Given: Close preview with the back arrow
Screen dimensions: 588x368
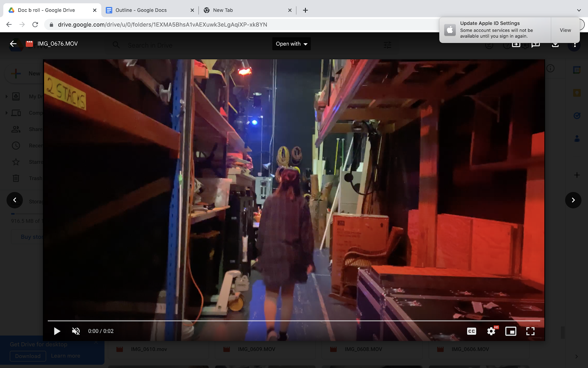Looking at the screenshot, I should (13, 44).
